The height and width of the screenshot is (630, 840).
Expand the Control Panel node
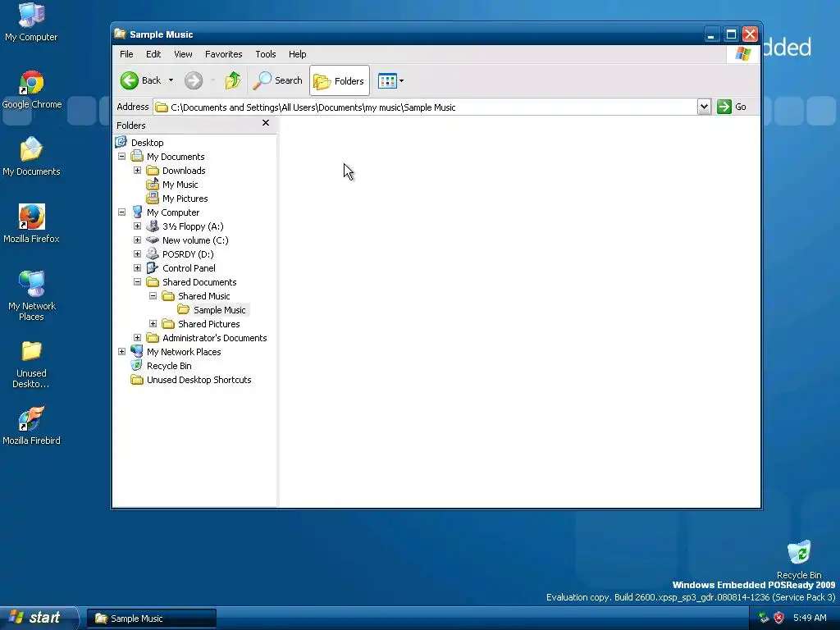137,268
